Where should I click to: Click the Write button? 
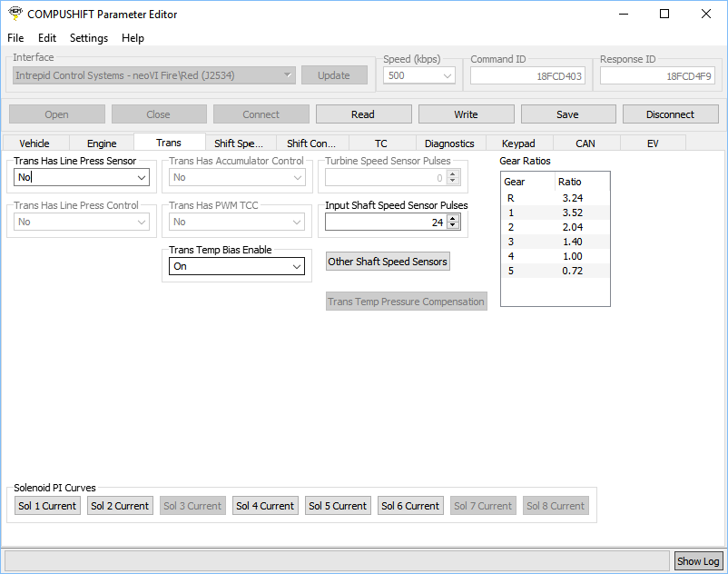[466, 114]
